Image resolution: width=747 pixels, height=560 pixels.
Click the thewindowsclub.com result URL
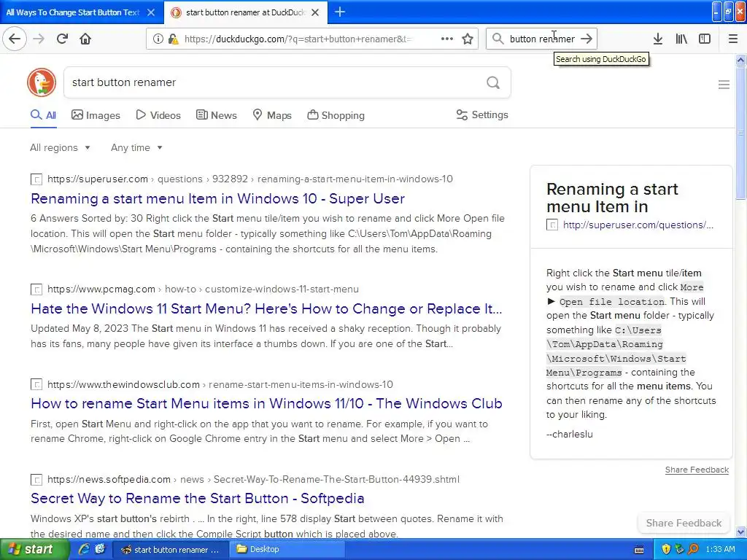pos(220,384)
